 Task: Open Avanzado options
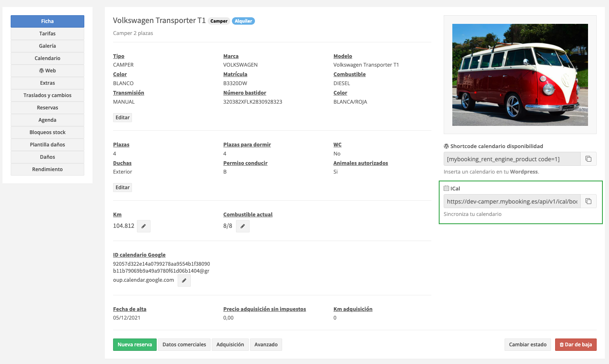tap(266, 345)
